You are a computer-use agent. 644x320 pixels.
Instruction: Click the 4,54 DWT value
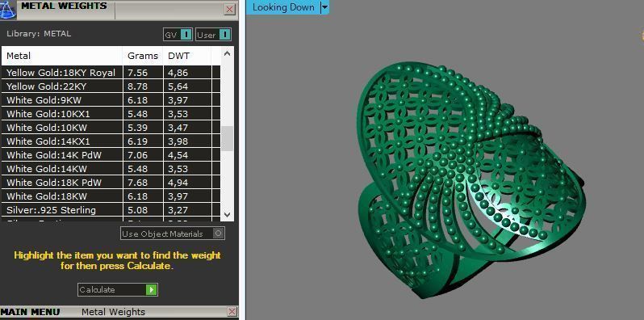pyautogui.click(x=178, y=155)
